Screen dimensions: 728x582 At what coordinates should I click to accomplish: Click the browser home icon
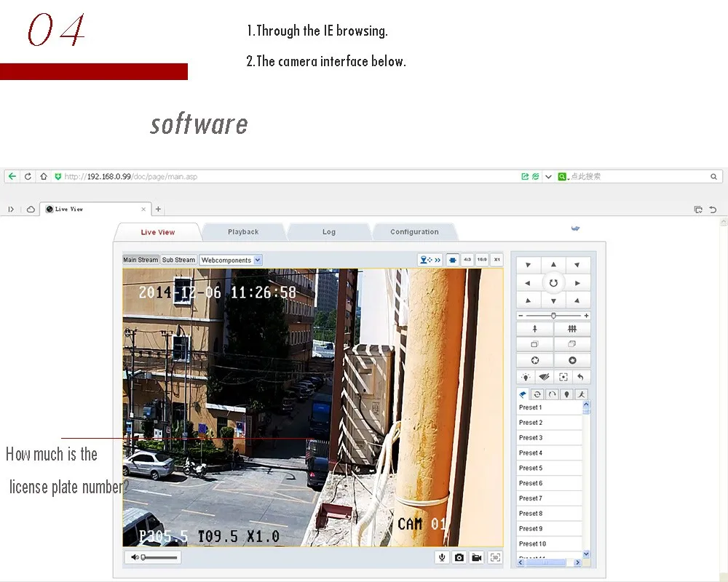pos(44,176)
